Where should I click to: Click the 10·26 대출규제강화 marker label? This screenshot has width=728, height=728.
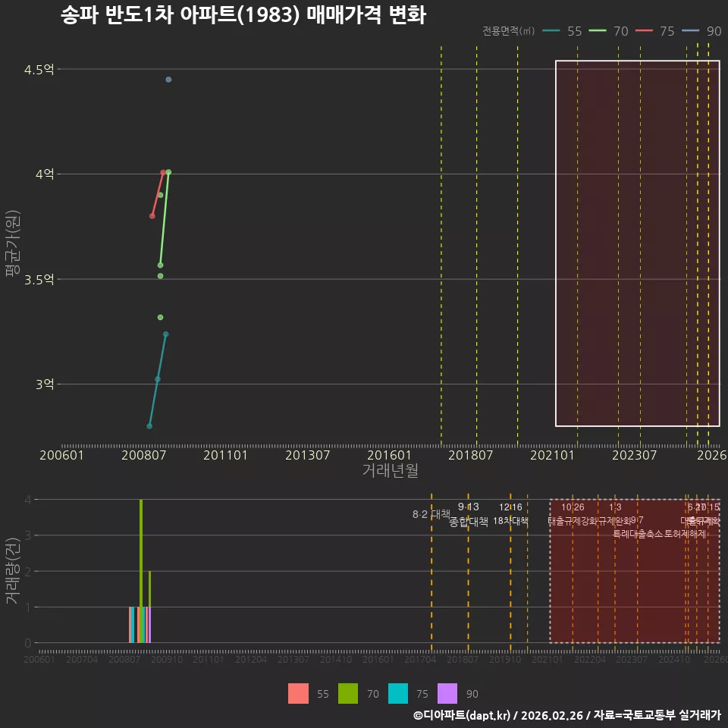573,514
